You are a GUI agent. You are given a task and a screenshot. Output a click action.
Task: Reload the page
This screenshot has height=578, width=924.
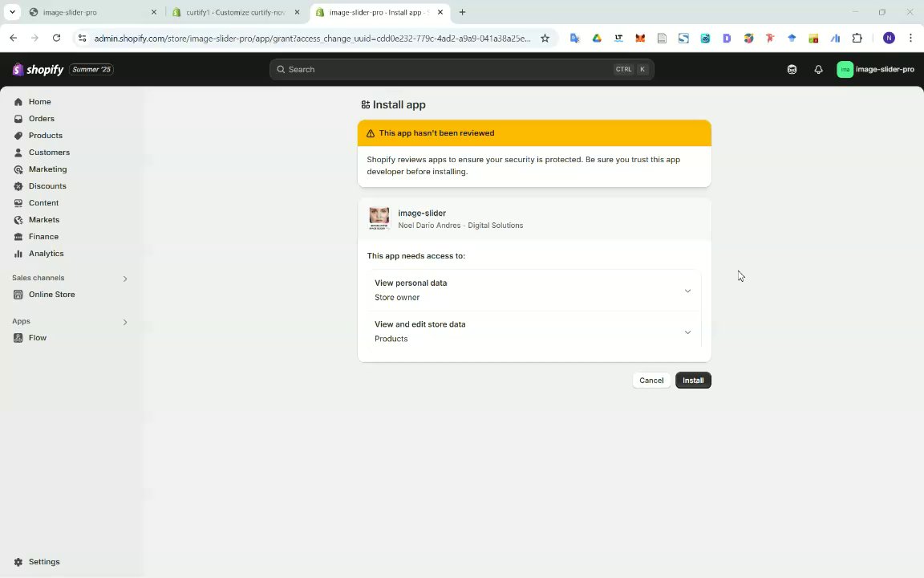coord(57,39)
